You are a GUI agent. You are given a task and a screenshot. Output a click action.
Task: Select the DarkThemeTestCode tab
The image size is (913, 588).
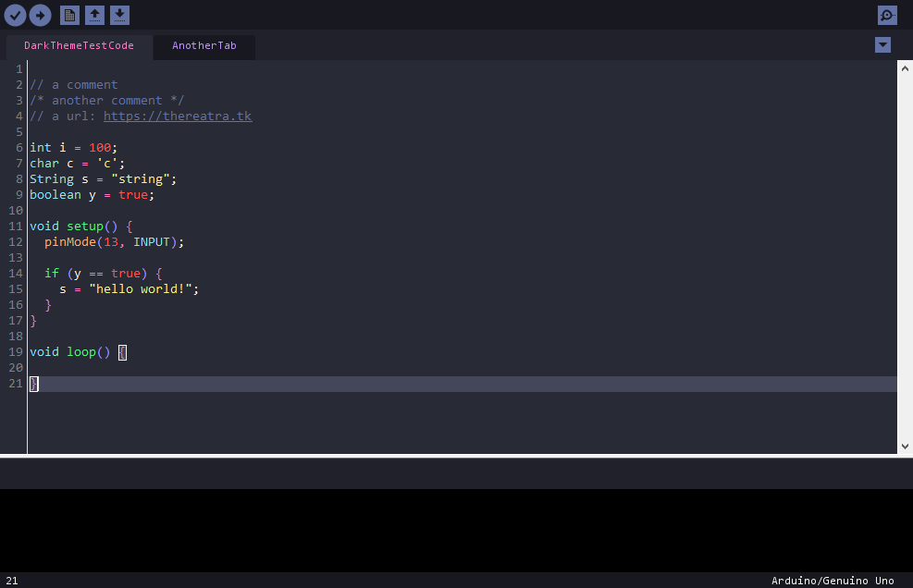pos(80,46)
